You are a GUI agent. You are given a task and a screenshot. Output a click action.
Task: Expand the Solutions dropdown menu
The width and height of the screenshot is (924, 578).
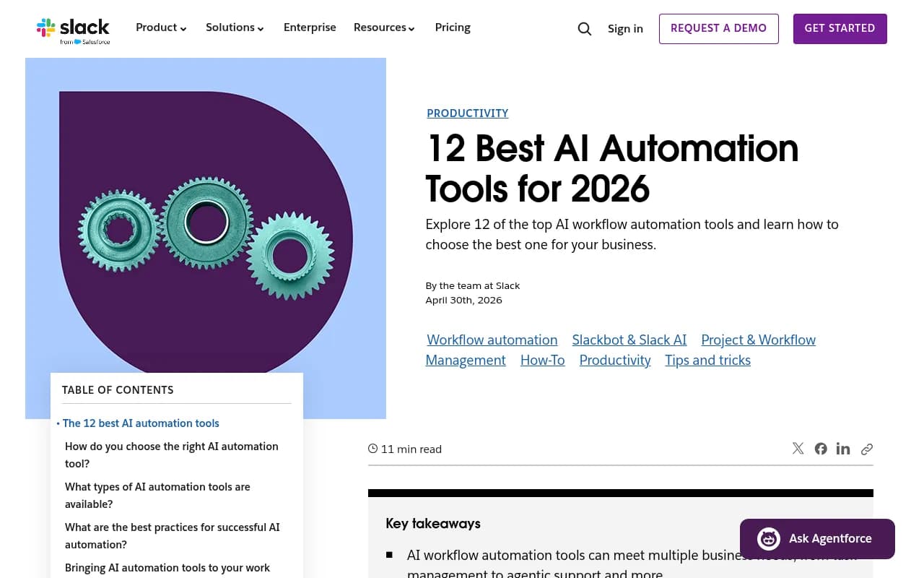tap(235, 27)
